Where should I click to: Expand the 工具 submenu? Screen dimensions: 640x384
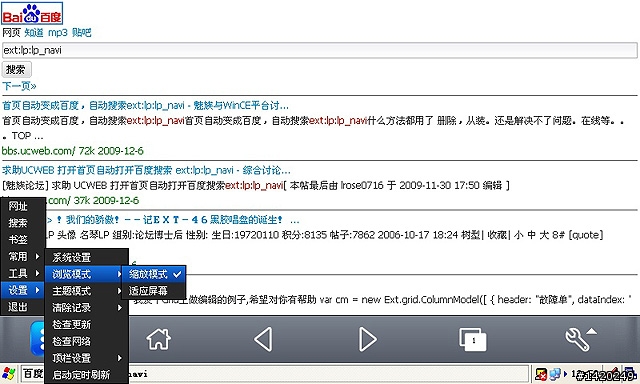(x=22, y=273)
